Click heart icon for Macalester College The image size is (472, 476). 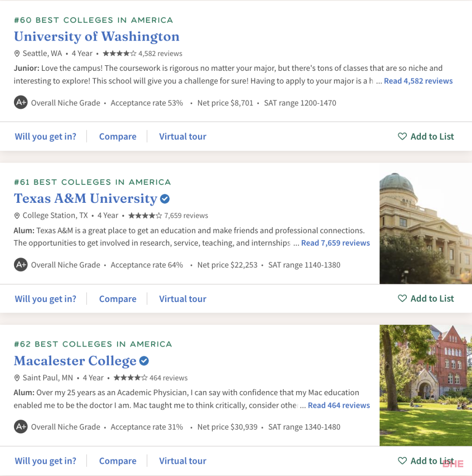coord(402,461)
